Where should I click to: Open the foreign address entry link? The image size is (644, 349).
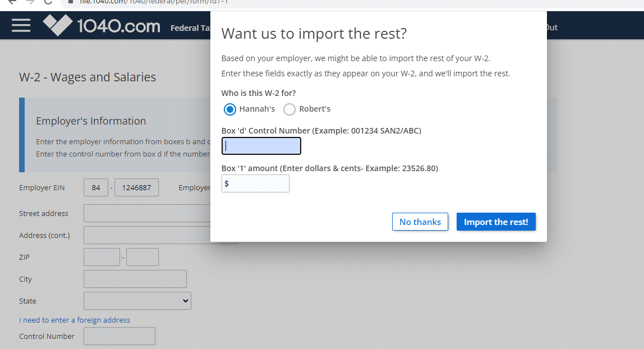[x=74, y=320]
